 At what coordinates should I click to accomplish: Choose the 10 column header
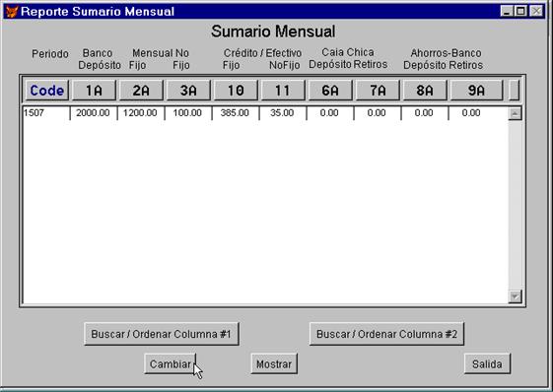click(236, 91)
